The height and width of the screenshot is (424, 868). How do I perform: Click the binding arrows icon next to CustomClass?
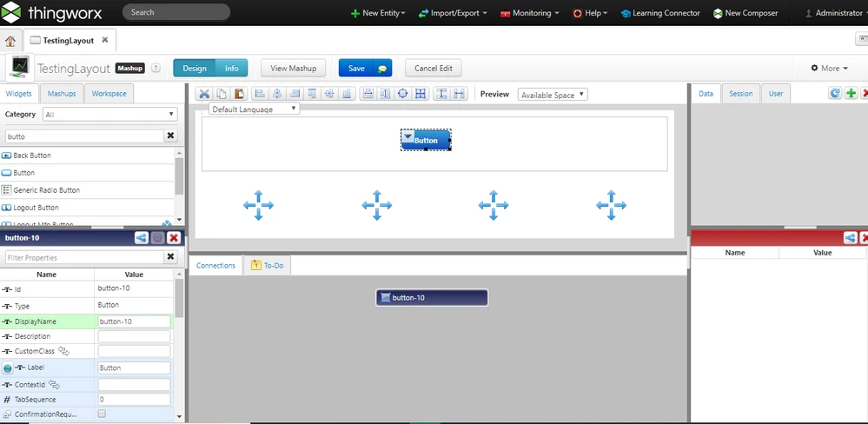[64, 351]
